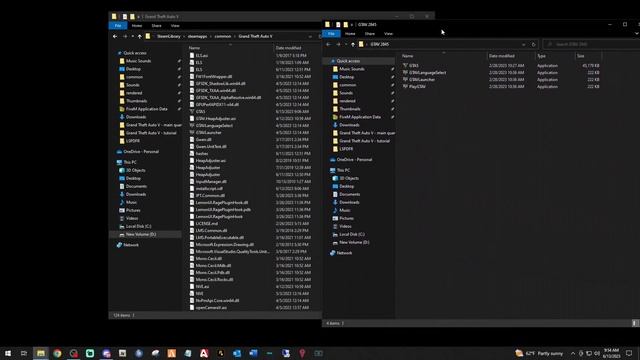Click common breadcrumb in back window
Image resolution: width=640 pixels, height=360 pixels.
[x=223, y=36]
